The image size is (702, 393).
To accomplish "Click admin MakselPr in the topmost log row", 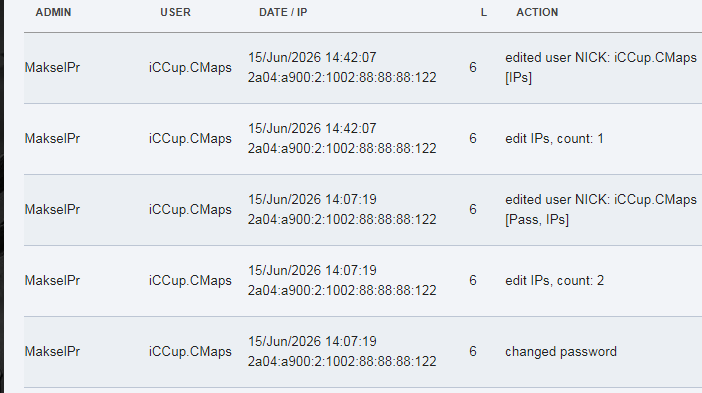I will 52,68.
